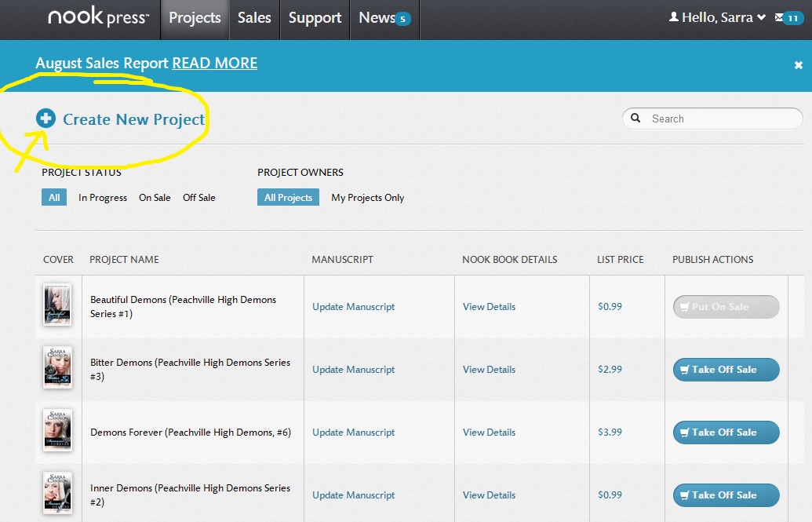
Task: Open the Sales tab
Action: click(254, 18)
